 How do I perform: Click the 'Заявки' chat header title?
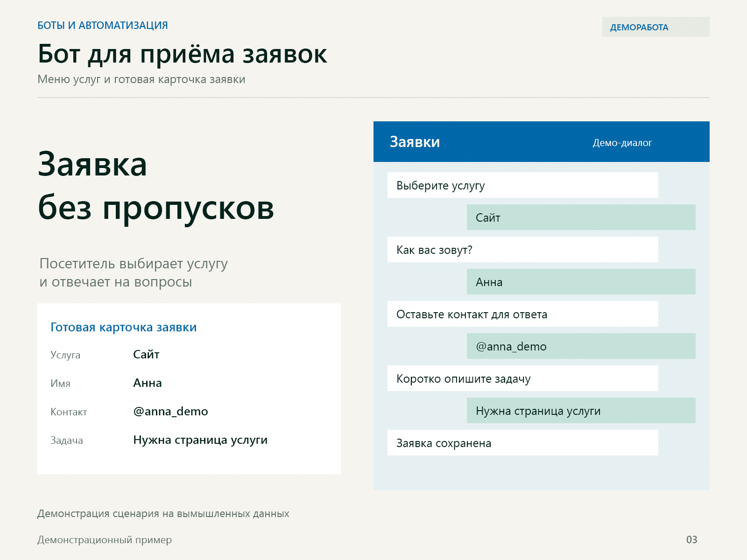pyautogui.click(x=415, y=142)
